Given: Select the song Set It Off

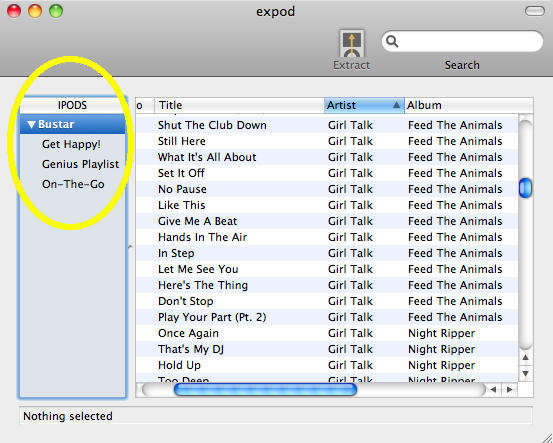Looking at the screenshot, I should pyautogui.click(x=181, y=173).
